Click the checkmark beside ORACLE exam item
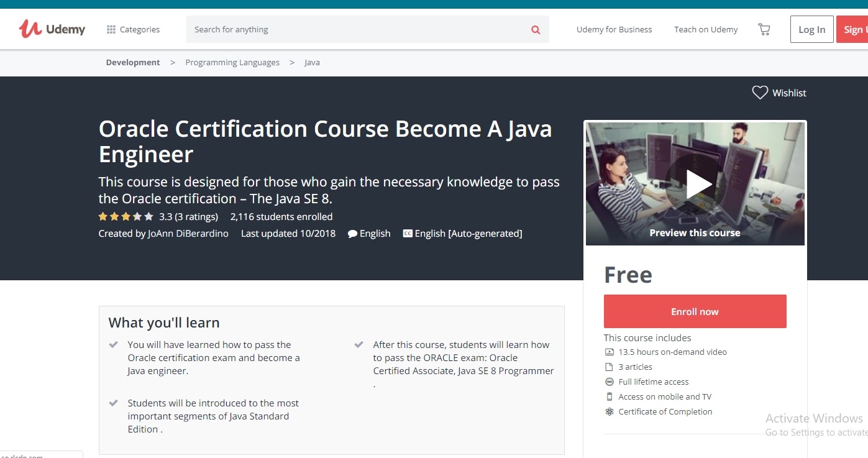 coord(359,344)
